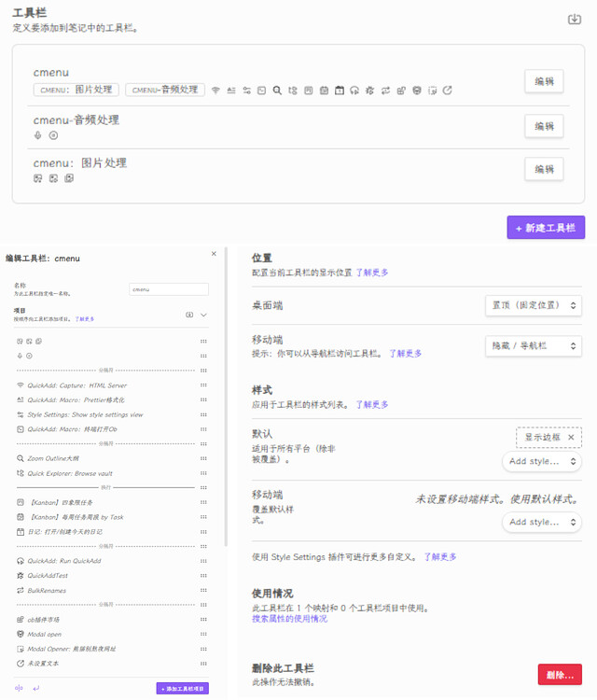Image resolution: width=597 pixels, height=700 pixels.
Task: Click 编辑 button for cmenu toolbar
Action: click(544, 81)
